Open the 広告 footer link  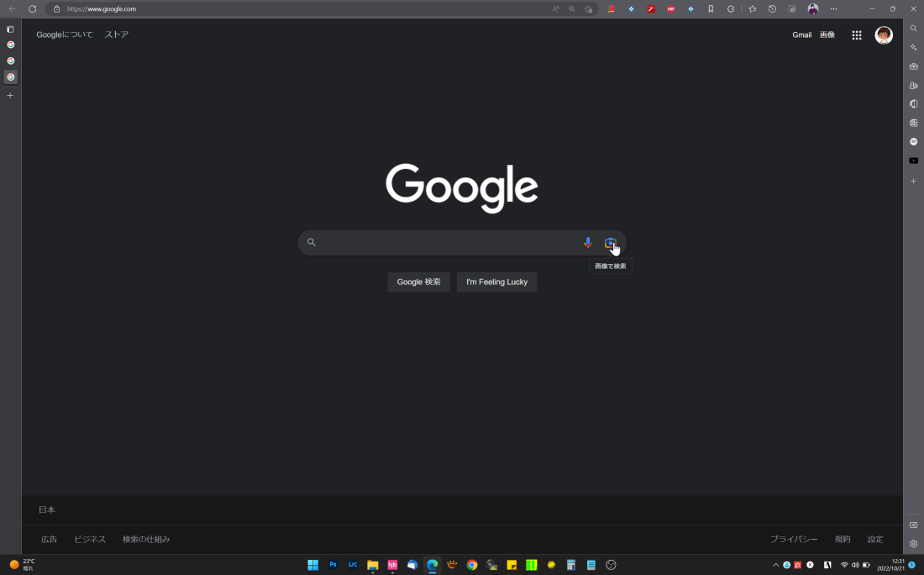coord(49,539)
